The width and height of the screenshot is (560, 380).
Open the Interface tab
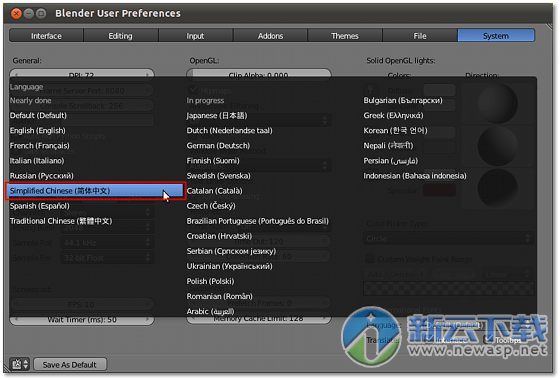[46, 36]
